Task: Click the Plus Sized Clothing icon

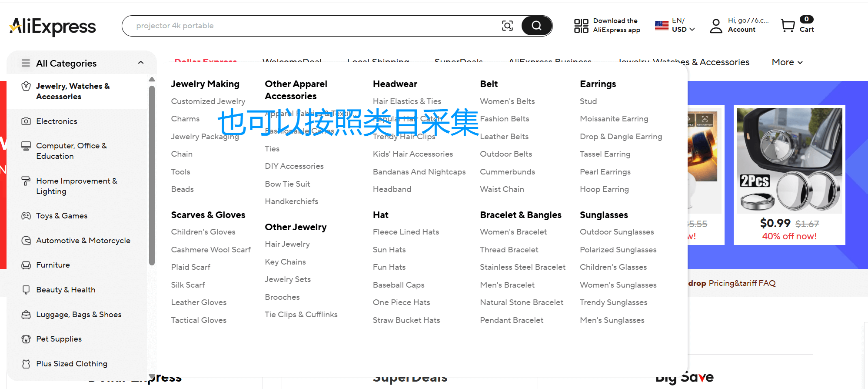Action: coord(26,364)
